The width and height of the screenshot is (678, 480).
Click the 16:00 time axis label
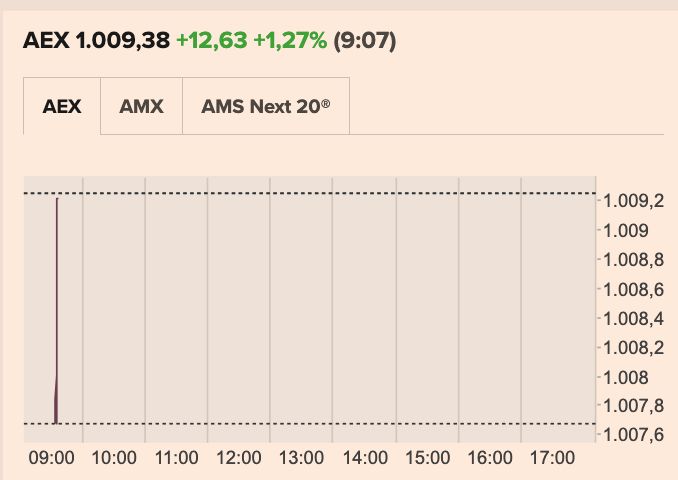(x=489, y=458)
